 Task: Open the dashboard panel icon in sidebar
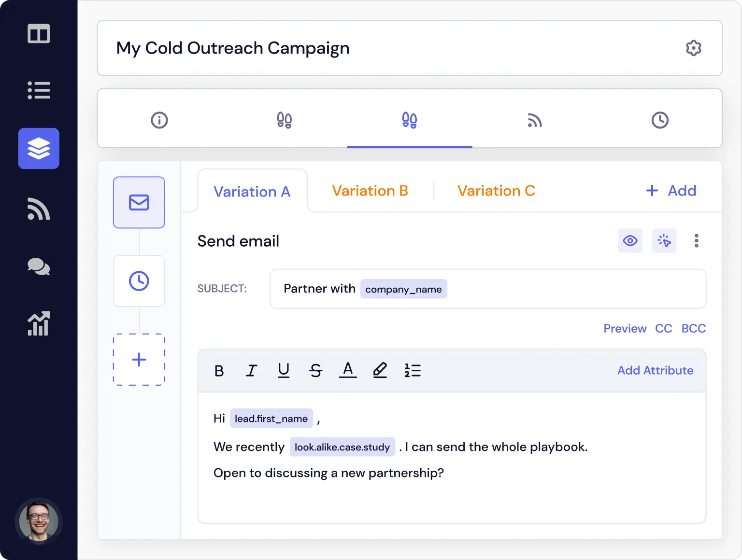tap(39, 34)
